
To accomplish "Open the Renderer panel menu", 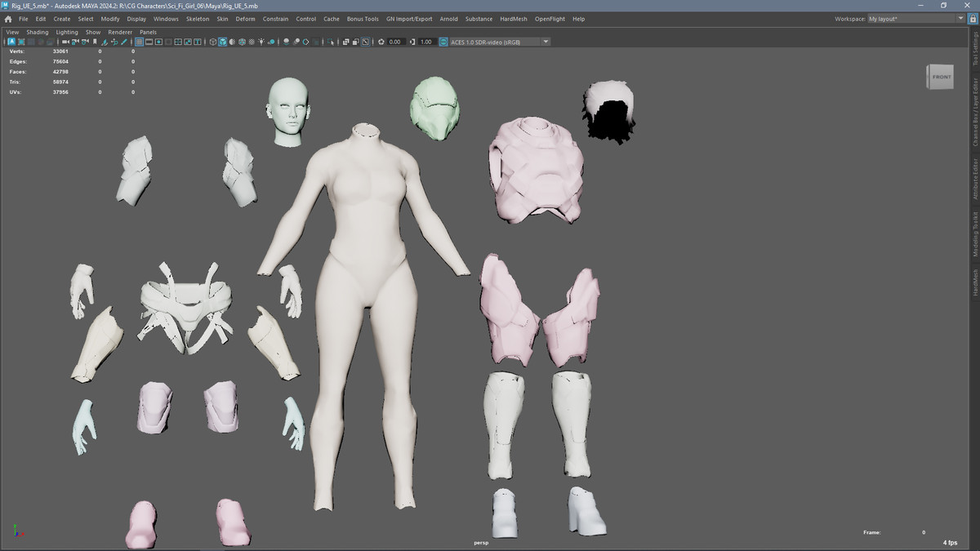I will (x=119, y=32).
